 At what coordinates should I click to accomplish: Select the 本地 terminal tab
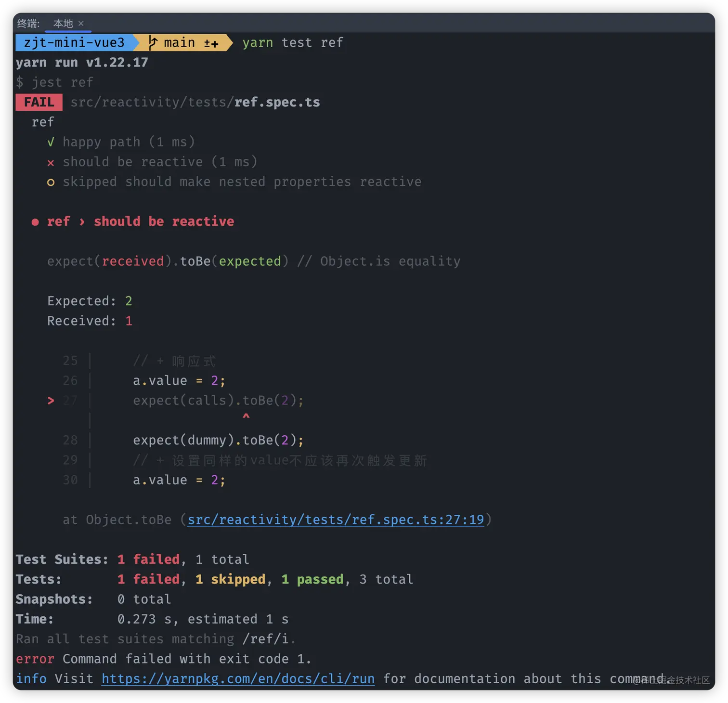[x=63, y=23]
